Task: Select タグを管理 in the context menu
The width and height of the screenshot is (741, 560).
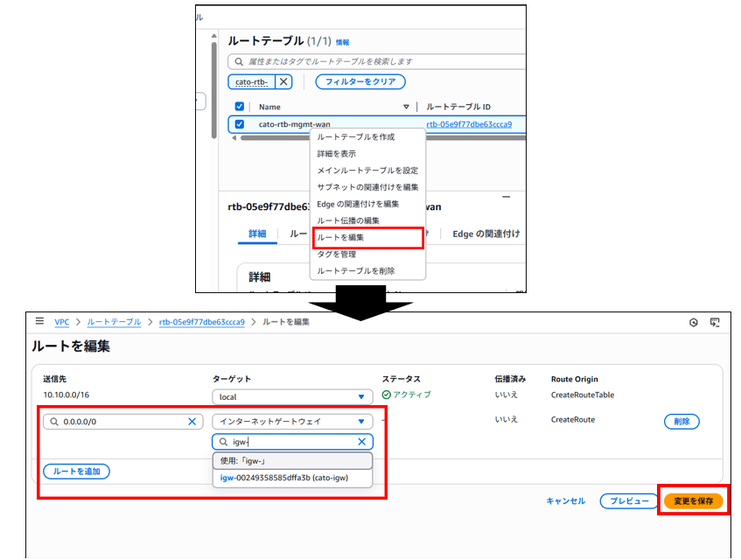Action: (x=337, y=254)
